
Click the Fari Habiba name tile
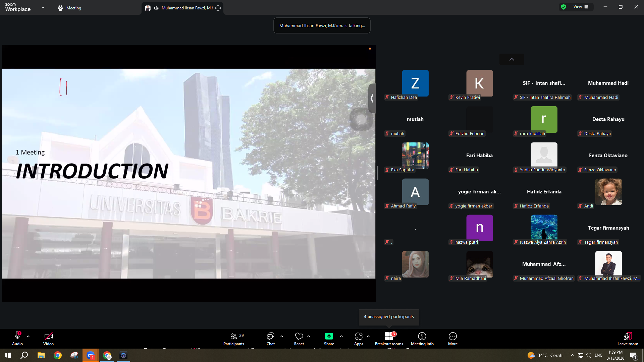pyautogui.click(x=479, y=156)
